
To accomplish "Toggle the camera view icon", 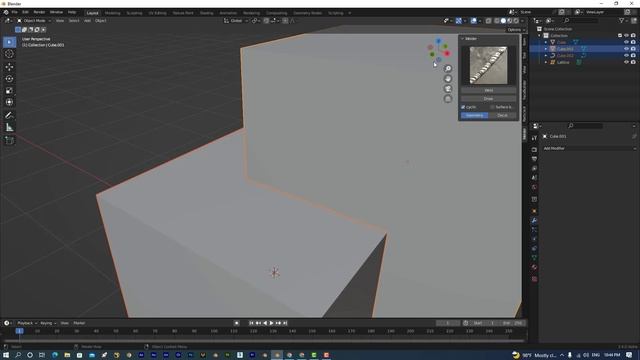I will pyautogui.click(x=448, y=89).
